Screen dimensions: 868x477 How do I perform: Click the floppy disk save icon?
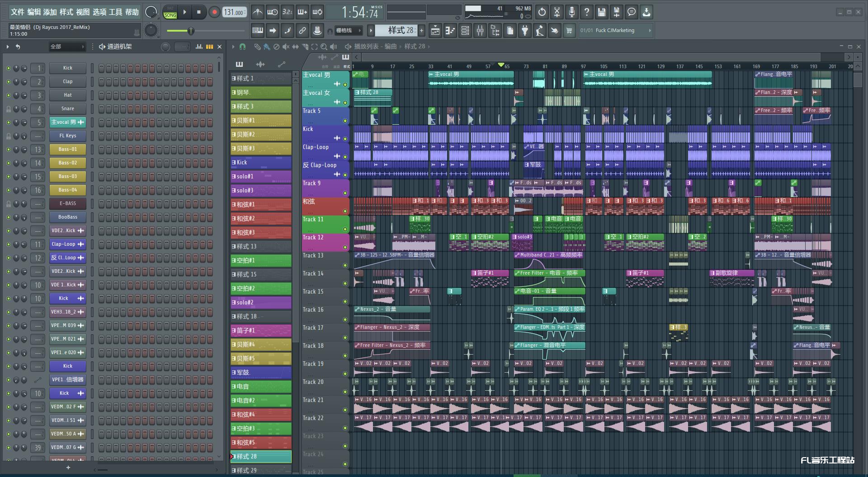pyautogui.click(x=602, y=12)
